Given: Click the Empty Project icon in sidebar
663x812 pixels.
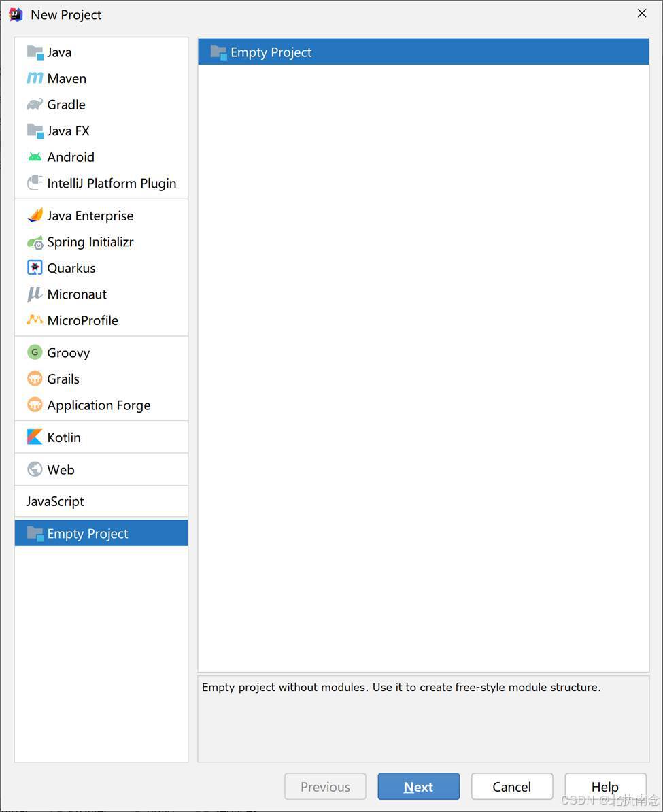Looking at the screenshot, I should tap(35, 533).
